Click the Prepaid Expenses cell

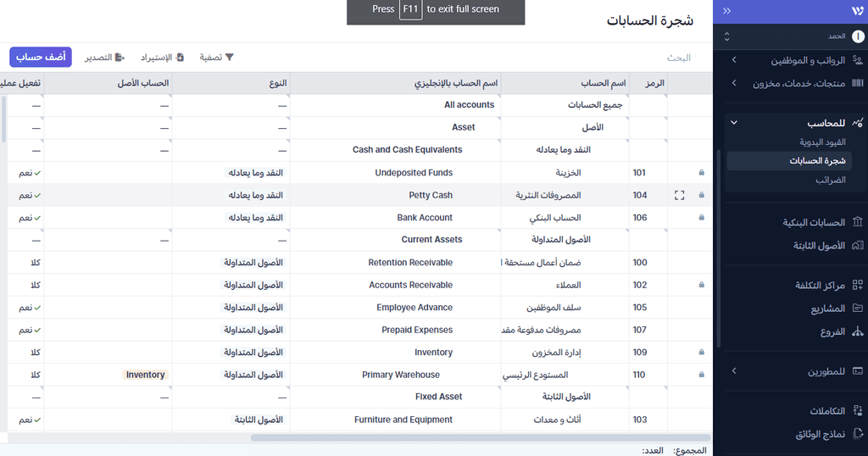pos(395,330)
